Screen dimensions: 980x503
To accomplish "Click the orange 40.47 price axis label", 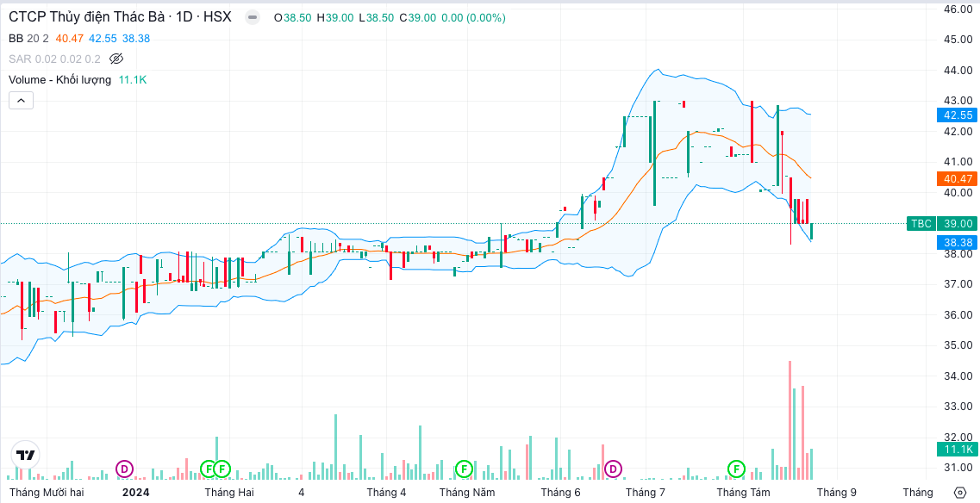I will pos(956,178).
